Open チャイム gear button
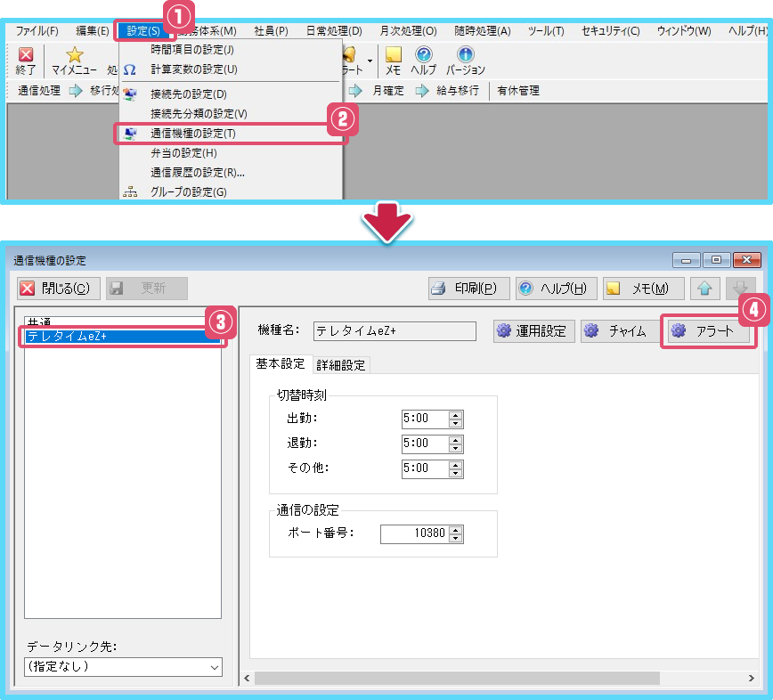The image size is (773, 700). pos(616,331)
